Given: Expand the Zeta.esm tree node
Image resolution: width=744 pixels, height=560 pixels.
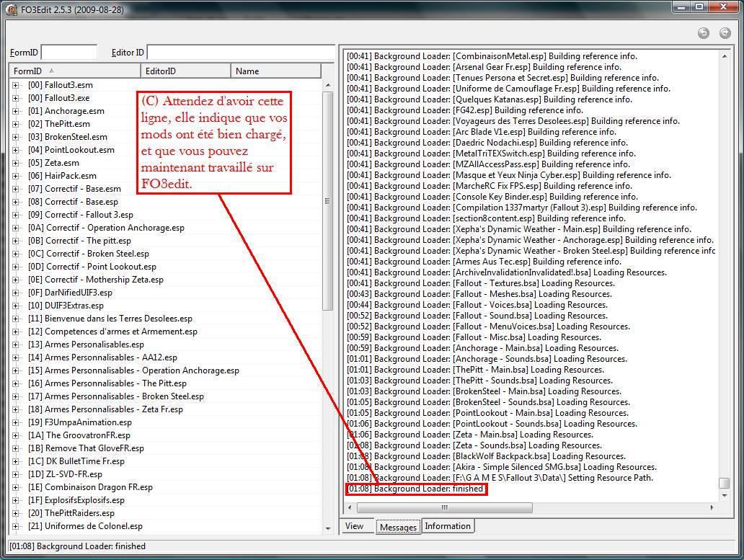Looking at the screenshot, I should [x=16, y=163].
